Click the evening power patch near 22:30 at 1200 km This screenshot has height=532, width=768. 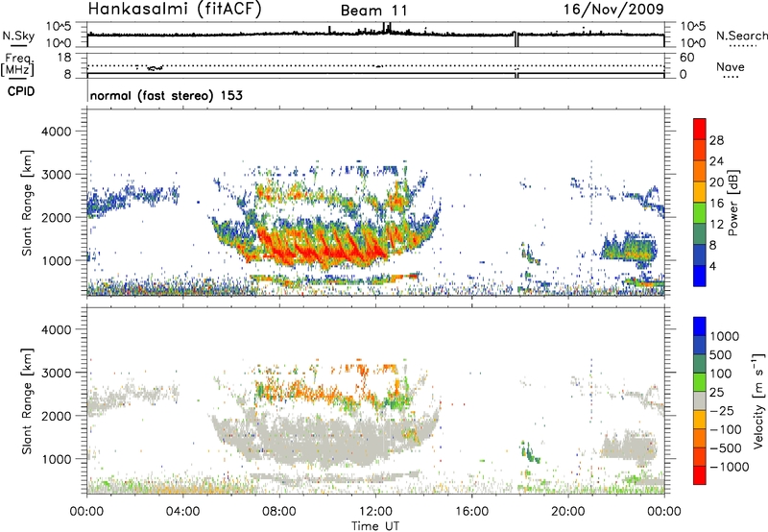coord(630,248)
